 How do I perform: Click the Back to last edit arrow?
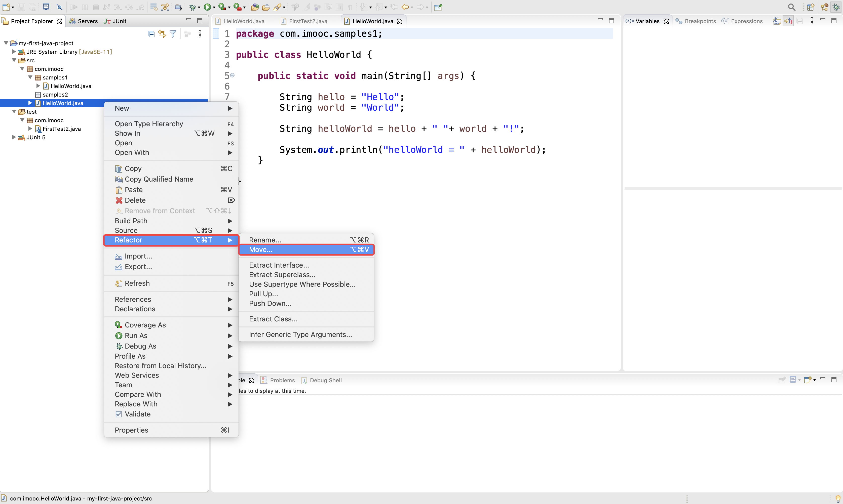coord(394,7)
